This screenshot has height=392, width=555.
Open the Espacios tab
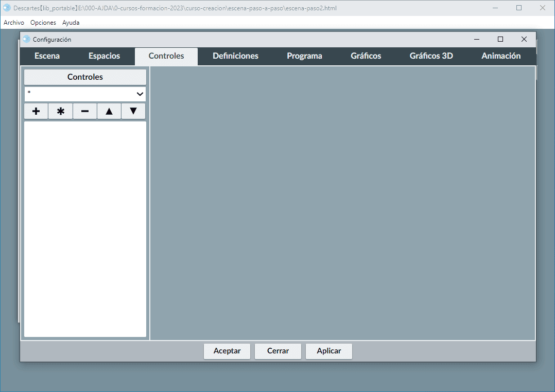coord(104,56)
